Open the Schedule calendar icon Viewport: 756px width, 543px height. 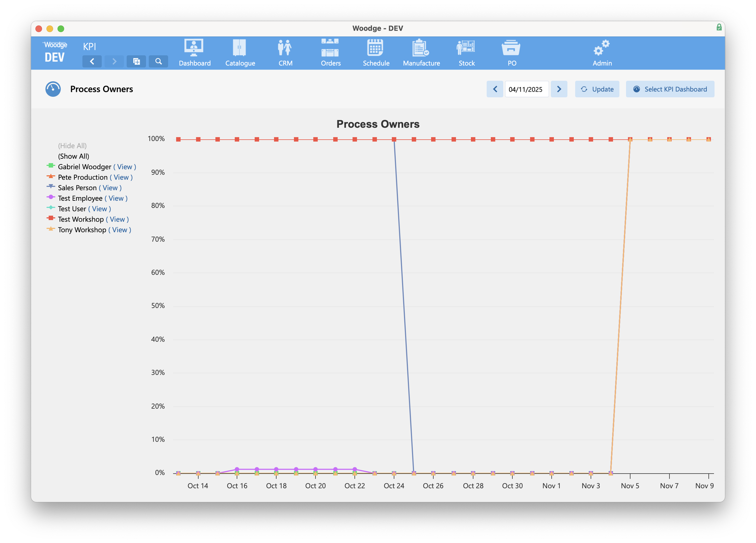coord(376,48)
